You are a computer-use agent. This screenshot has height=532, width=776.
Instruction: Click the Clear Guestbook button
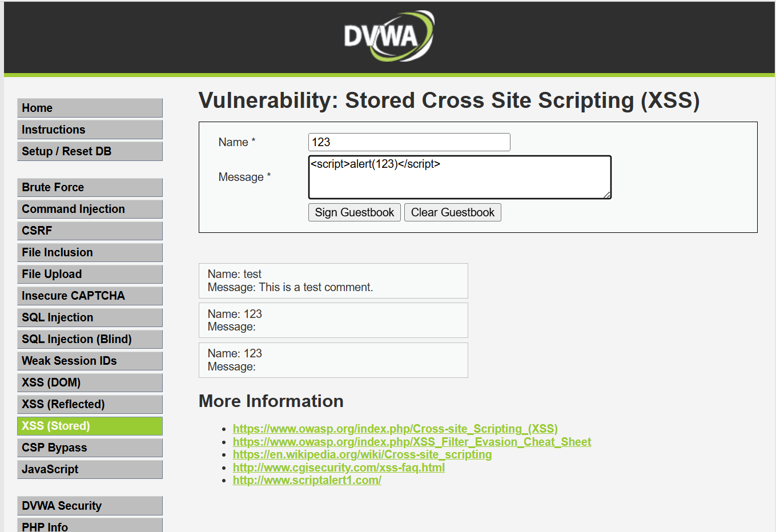(x=453, y=212)
